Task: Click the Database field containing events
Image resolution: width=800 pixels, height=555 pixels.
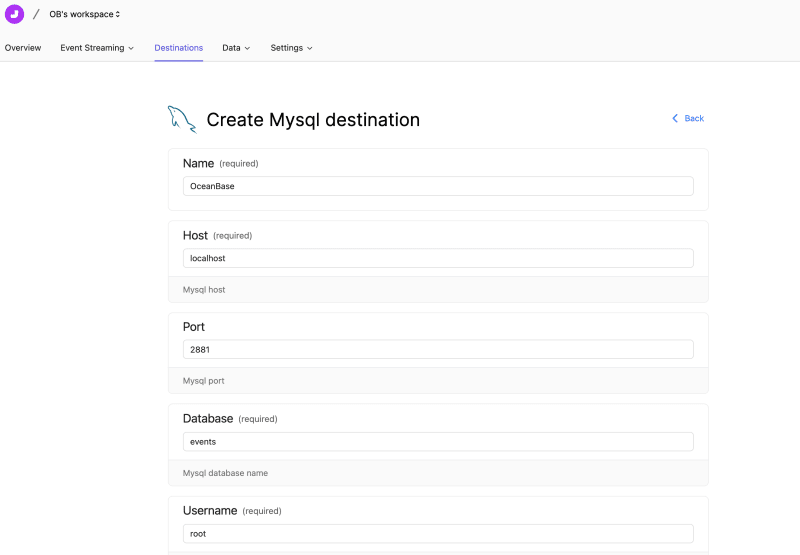Action: (x=438, y=442)
